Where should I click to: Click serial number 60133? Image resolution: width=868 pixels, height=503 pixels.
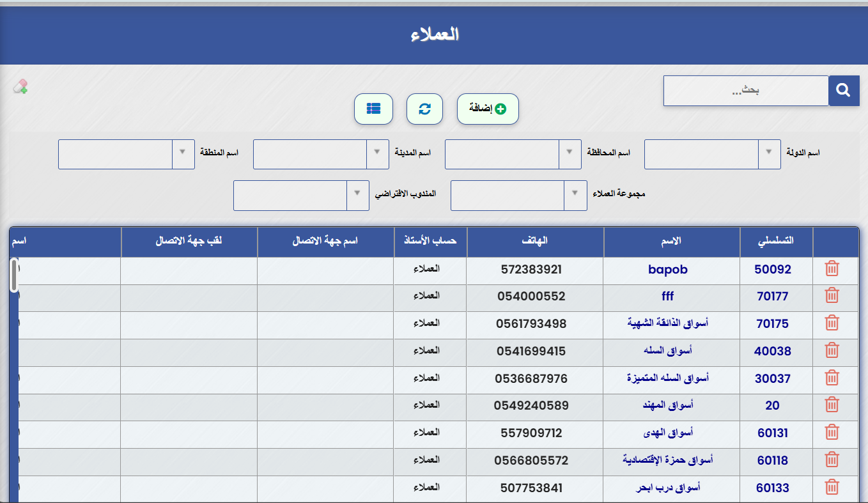coord(773,488)
